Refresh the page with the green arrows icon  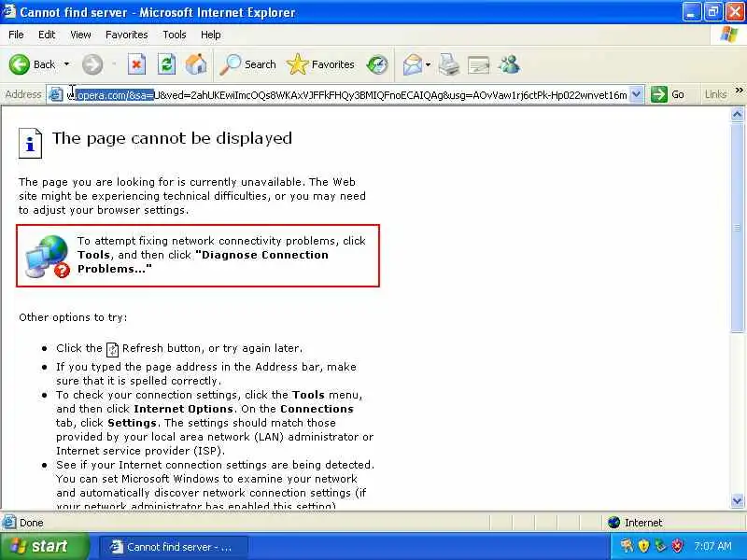(166, 64)
